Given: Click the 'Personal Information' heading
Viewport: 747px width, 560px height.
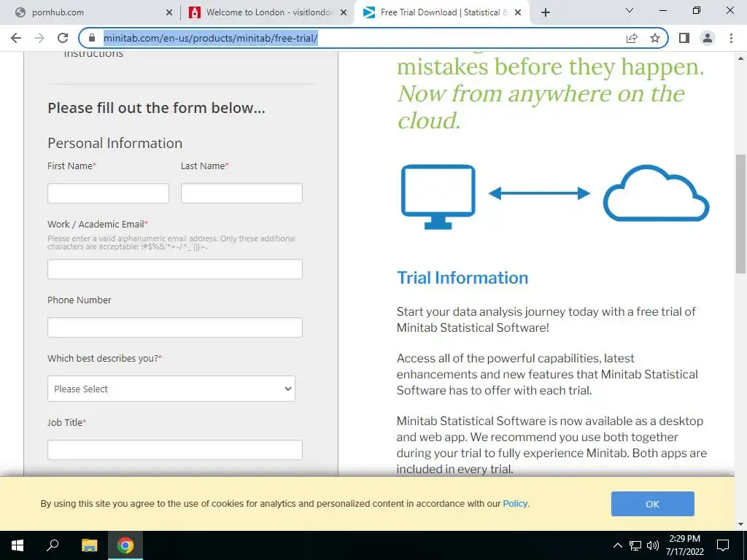Looking at the screenshot, I should (115, 143).
